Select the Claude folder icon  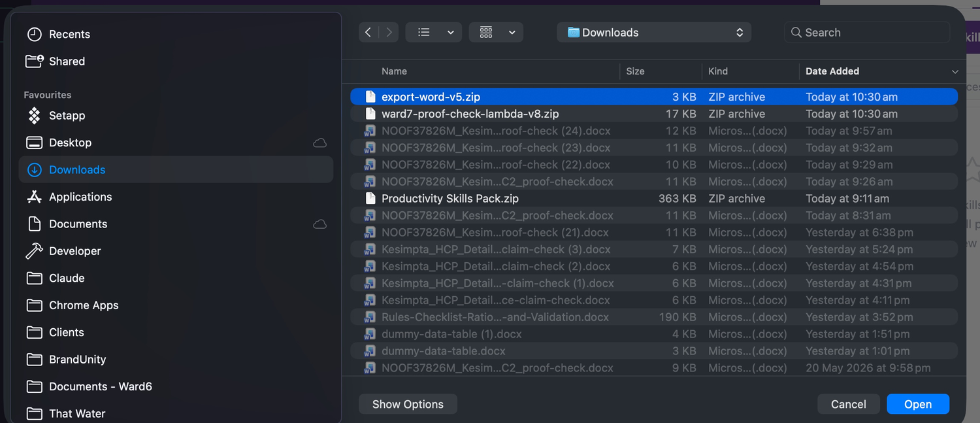pyautogui.click(x=34, y=278)
